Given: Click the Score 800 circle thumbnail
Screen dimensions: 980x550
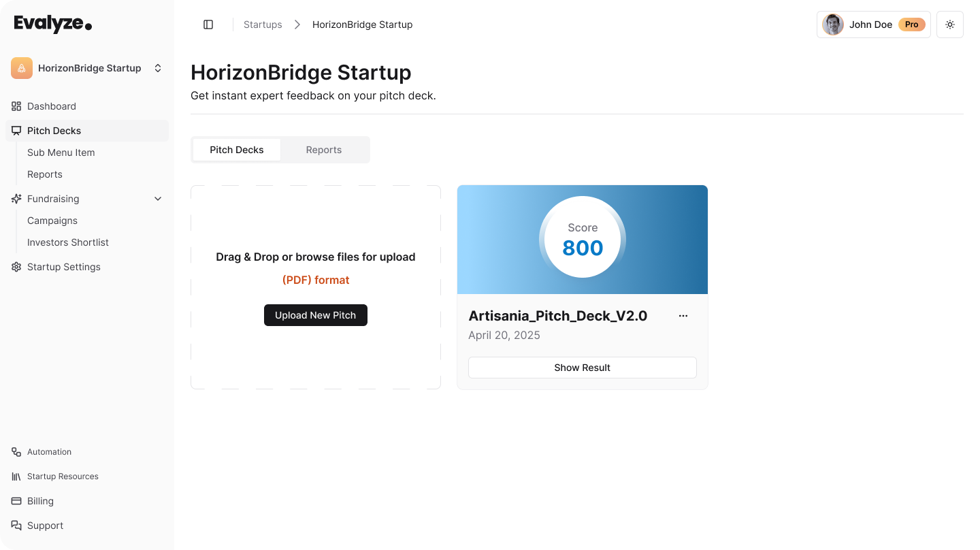Looking at the screenshot, I should (583, 238).
